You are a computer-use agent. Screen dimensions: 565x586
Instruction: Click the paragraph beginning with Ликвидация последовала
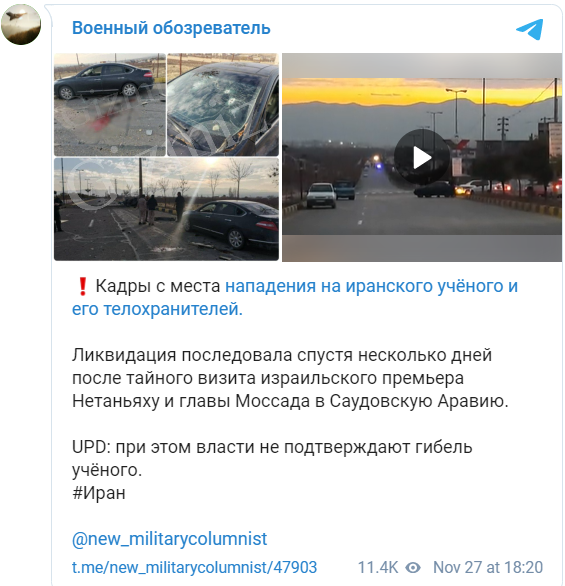click(x=290, y=378)
